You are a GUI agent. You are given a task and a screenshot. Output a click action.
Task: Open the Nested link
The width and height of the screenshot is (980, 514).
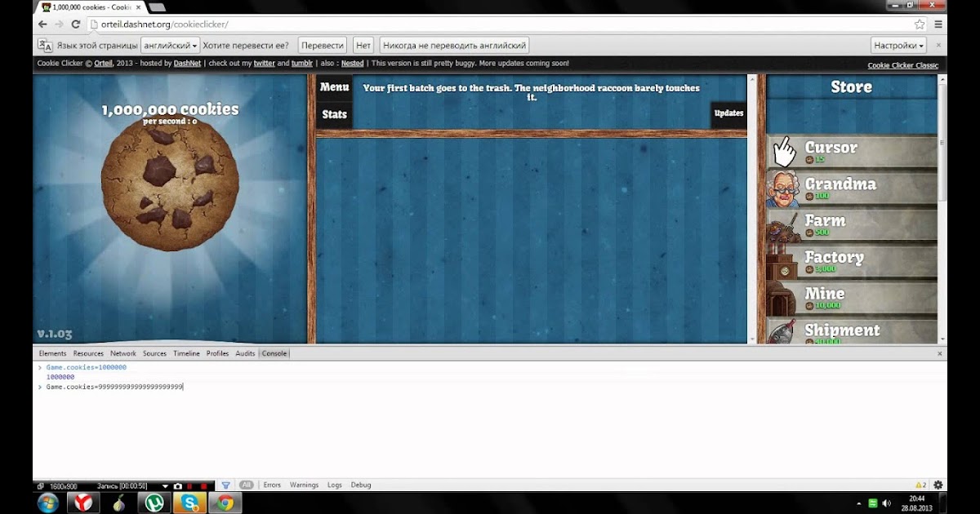(353, 64)
